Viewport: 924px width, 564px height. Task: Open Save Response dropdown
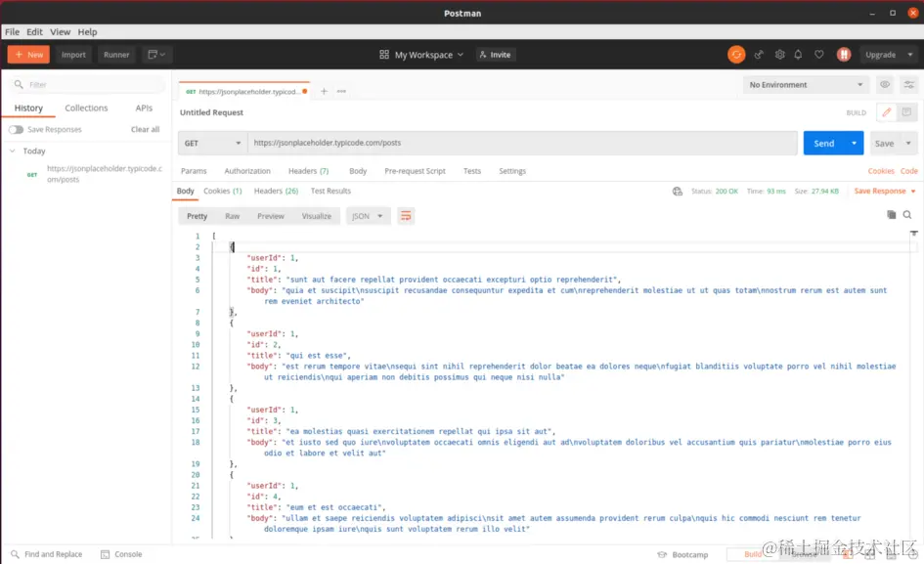[x=885, y=191]
